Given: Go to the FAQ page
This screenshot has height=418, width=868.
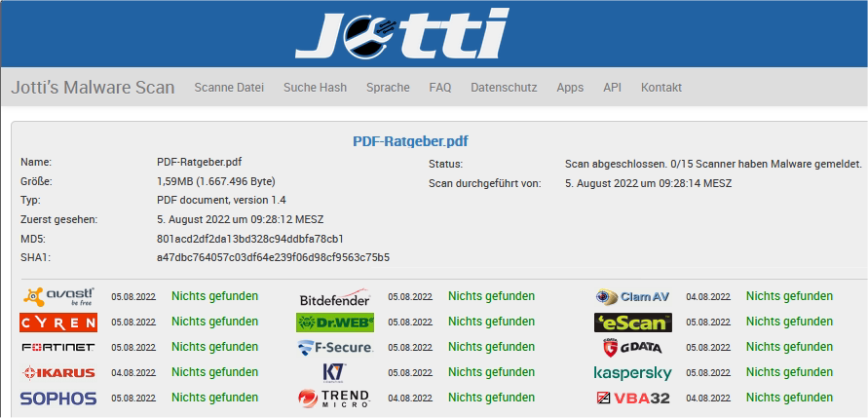Looking at the screenshot, I should (x=440, y=88).
